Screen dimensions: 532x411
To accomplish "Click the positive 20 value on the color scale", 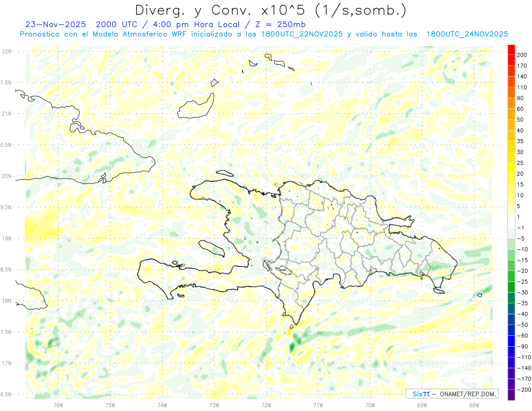I will point(520,173).
